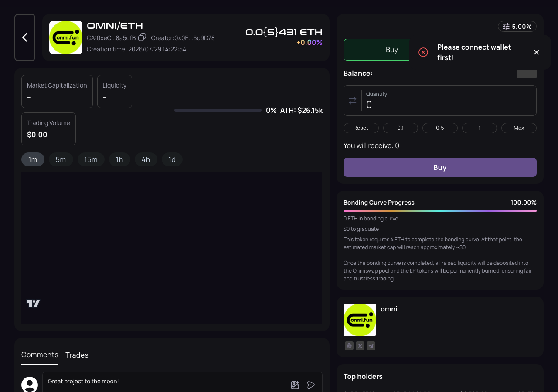The height and width of the screenshot is (392, 558).
Task: Click the user avatar beside comment box
Action: [x=30, y=385]
